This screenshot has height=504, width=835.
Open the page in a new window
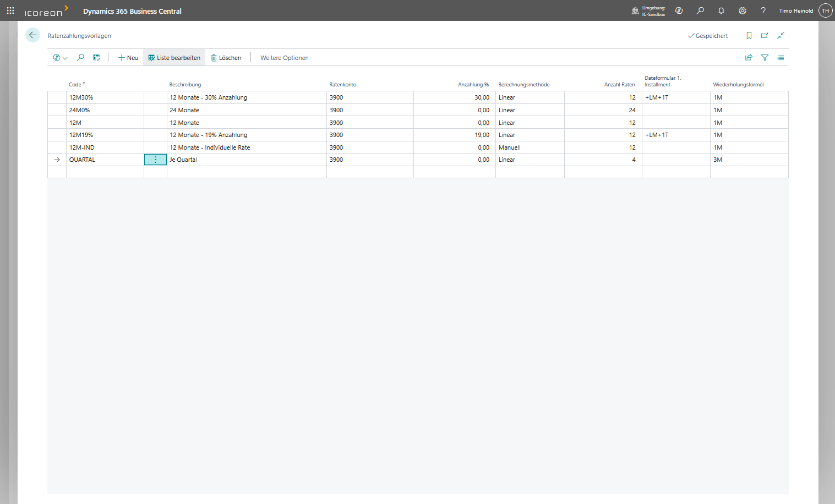coord(765,36)
